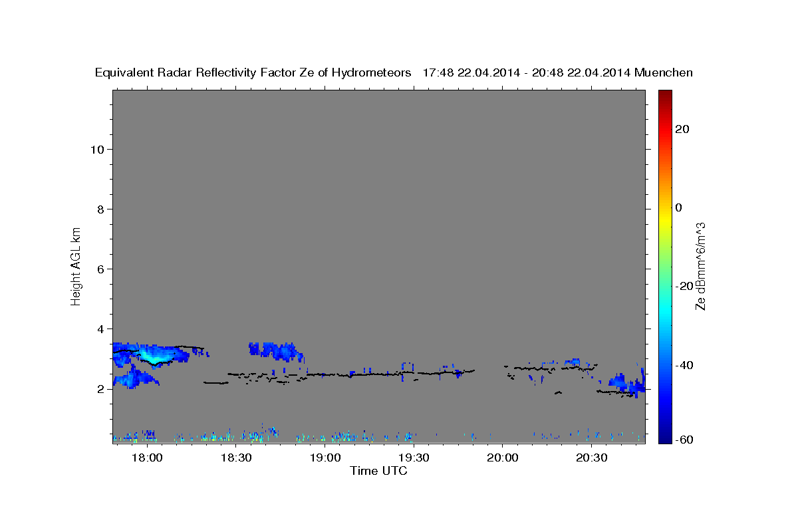Image resolution: width=798 pixels, height=532 pixels.
Task: Click the blue cloud patch near 20:40
Action: [627, 384]
